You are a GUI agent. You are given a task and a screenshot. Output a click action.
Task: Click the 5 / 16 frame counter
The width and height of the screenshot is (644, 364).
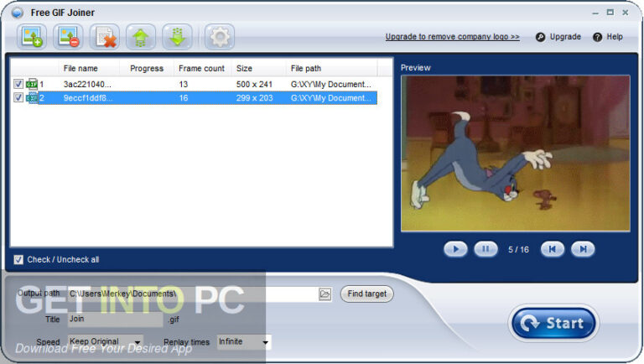coord(518,249)
